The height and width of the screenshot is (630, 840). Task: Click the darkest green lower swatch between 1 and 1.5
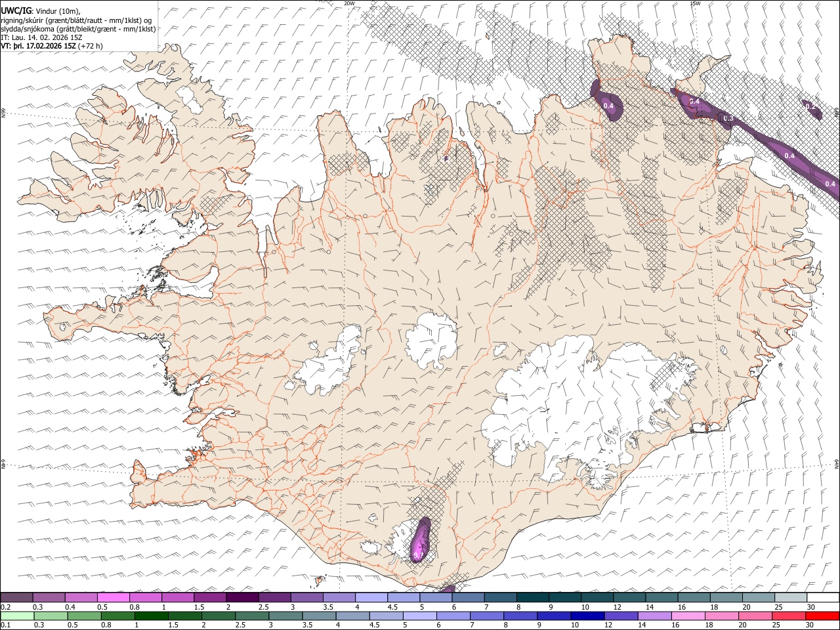point(152,616)
